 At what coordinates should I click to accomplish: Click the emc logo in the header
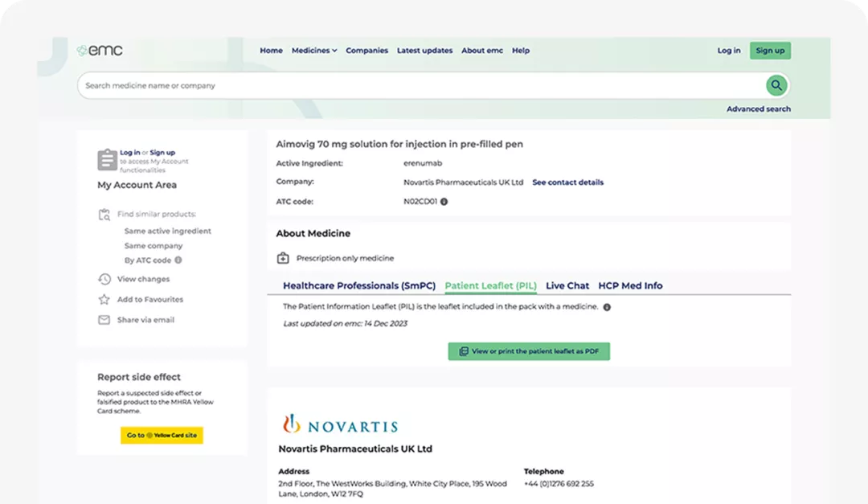(x=100, y=49)
